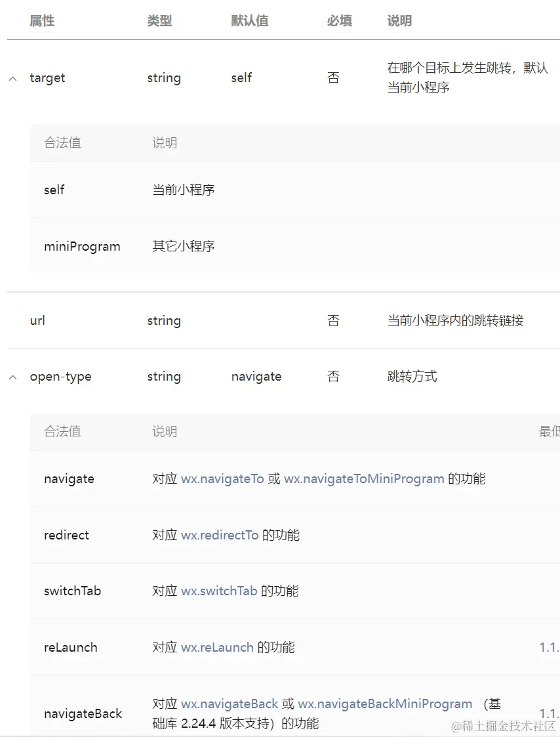Select the target attribute name

coord(47,77)
